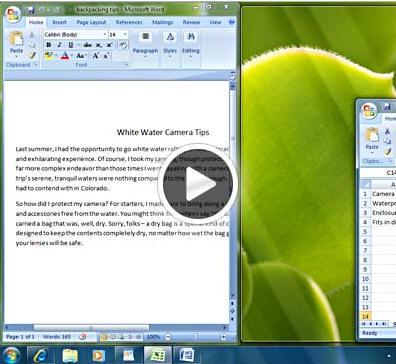Viewport: 396px width, 364px height.
Task: Apply strikethrough formatting
Action: (87, 45)
